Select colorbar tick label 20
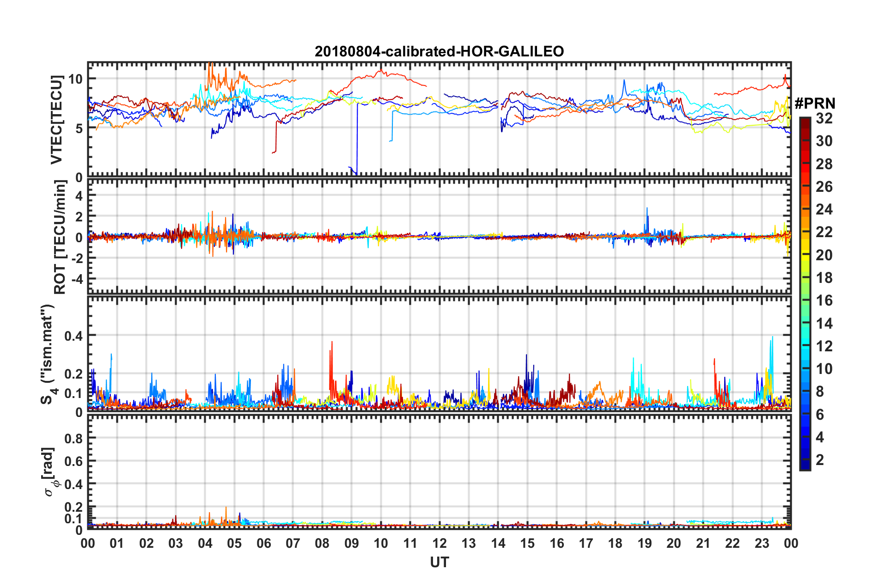The height and width of the screenshot is (588, 879). click(824, 255)
